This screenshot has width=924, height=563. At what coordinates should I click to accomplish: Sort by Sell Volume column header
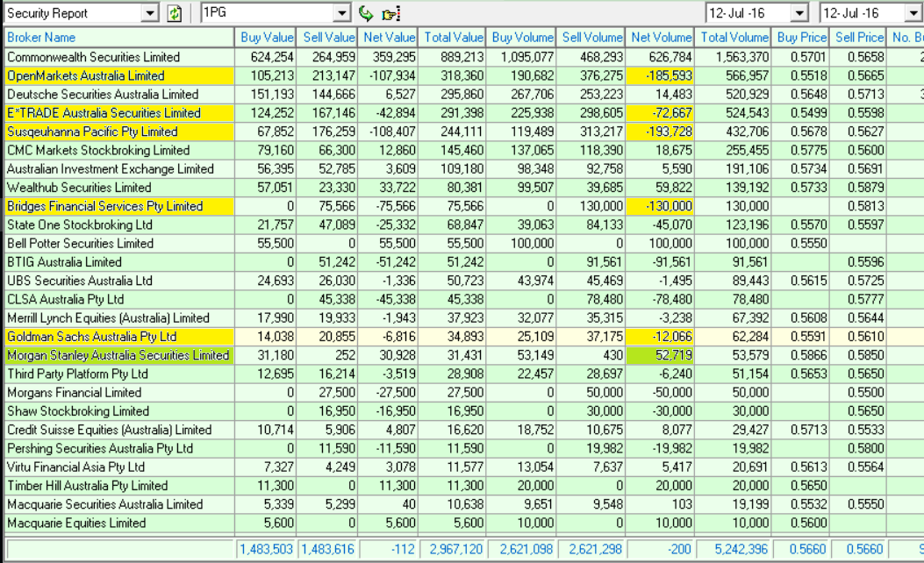pyautogui.click(x=591, y=38)
